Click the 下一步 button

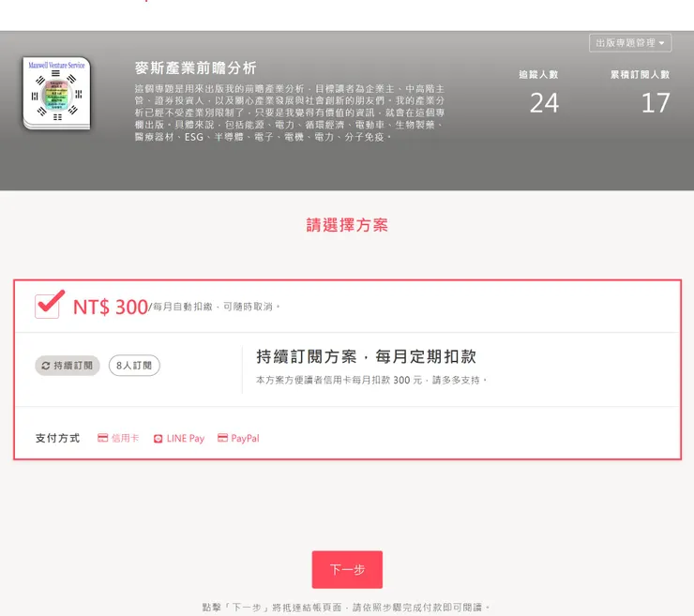point(347,569)
